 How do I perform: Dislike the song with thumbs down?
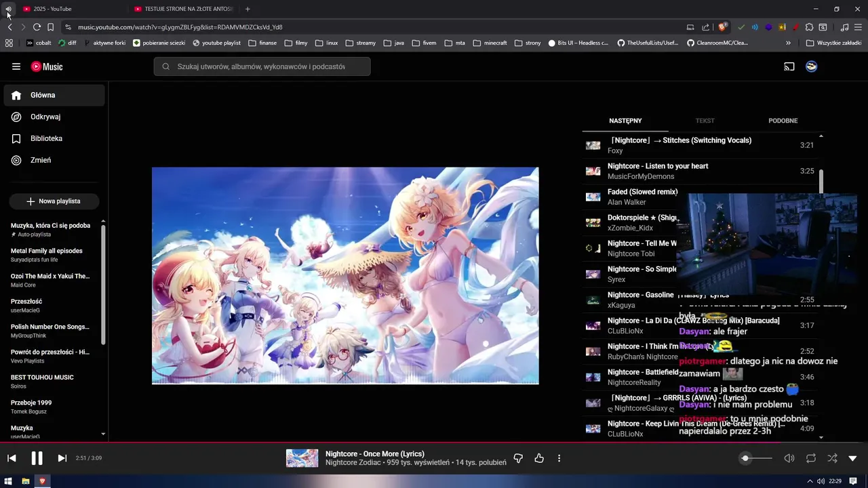(518, 458)
